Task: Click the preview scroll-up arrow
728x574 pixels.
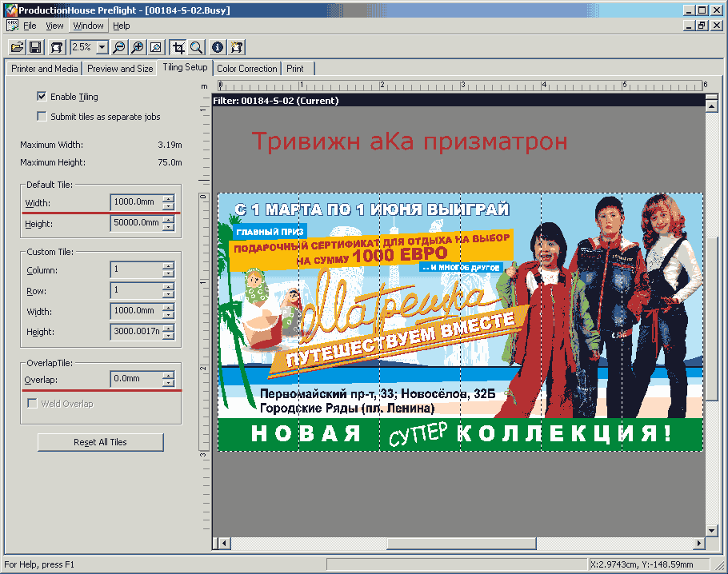Action: point(711,106)
